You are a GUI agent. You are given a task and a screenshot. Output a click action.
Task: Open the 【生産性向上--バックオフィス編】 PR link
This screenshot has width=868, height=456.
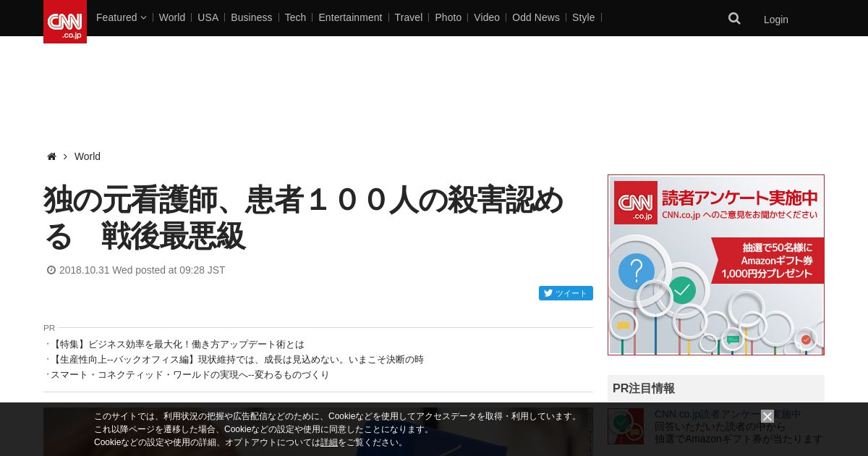237,360
